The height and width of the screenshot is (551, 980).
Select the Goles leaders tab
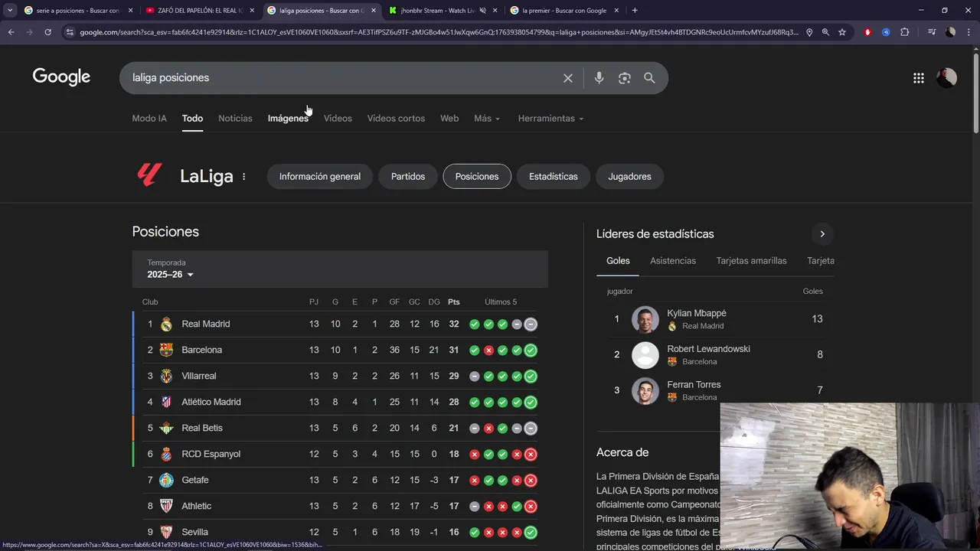(618, 261)
